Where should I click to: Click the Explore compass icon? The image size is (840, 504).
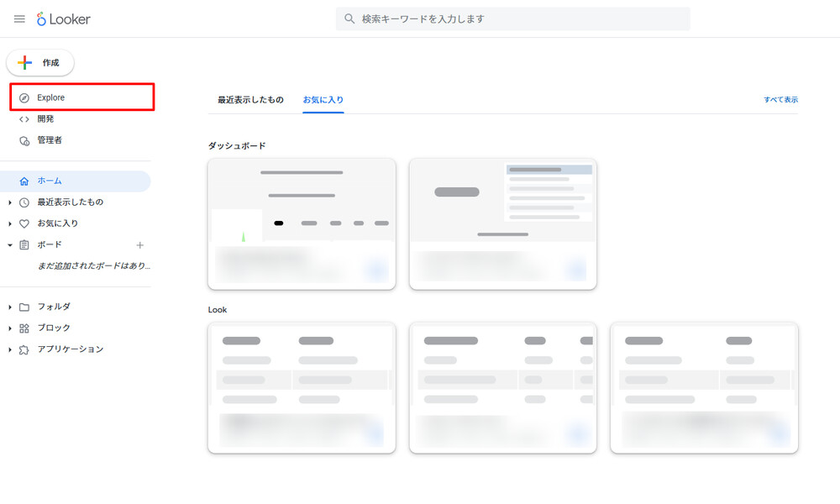pos(24,98)
